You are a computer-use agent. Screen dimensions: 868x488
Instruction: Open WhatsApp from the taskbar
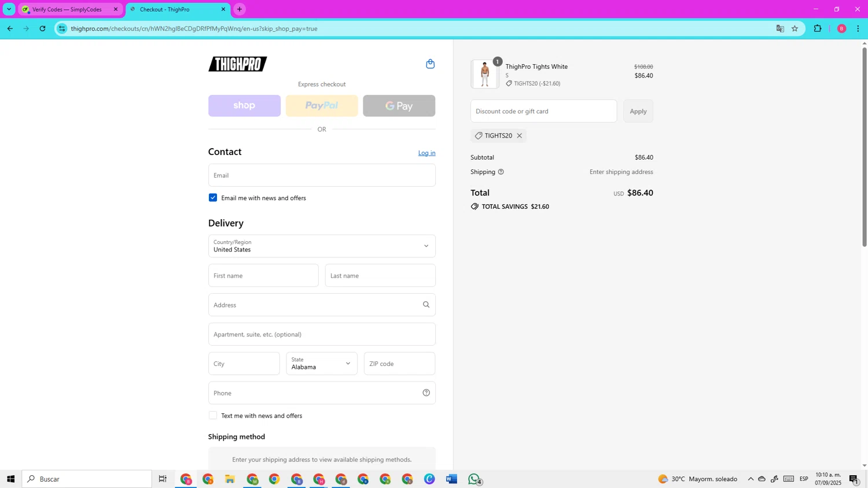pos(475,479)
